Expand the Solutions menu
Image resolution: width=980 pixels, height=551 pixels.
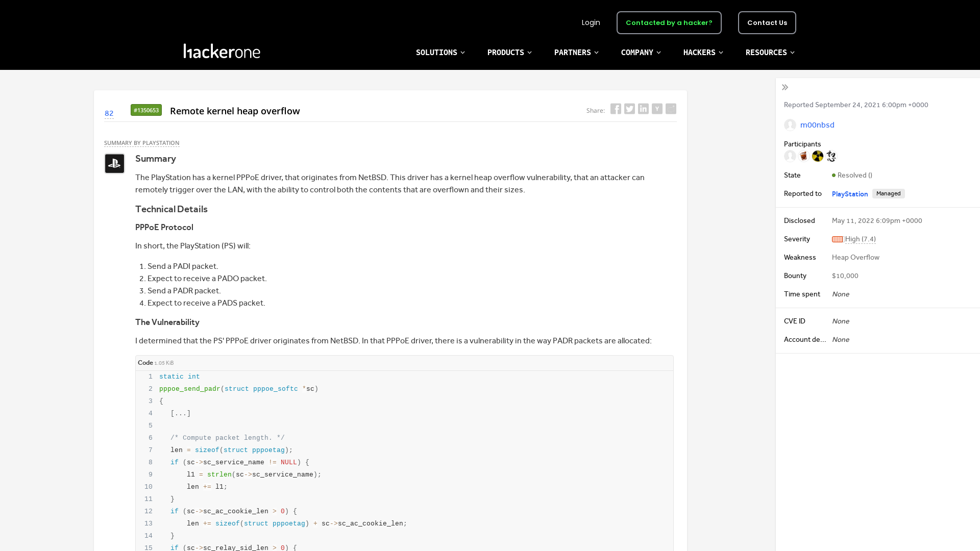(440, 53)
